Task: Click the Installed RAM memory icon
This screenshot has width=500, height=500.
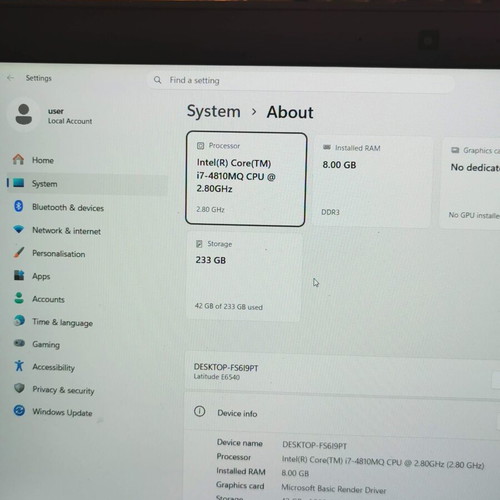Action: (327, 147)
